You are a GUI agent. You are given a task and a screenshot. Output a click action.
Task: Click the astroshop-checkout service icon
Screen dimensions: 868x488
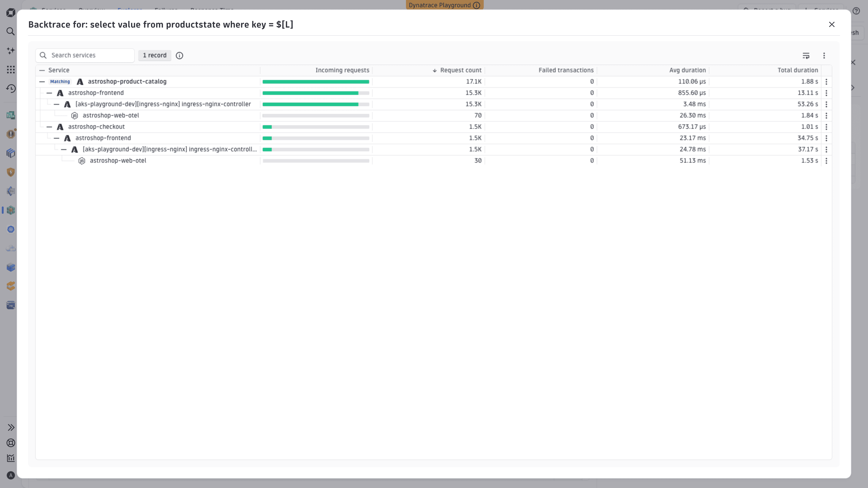point(60,127)
